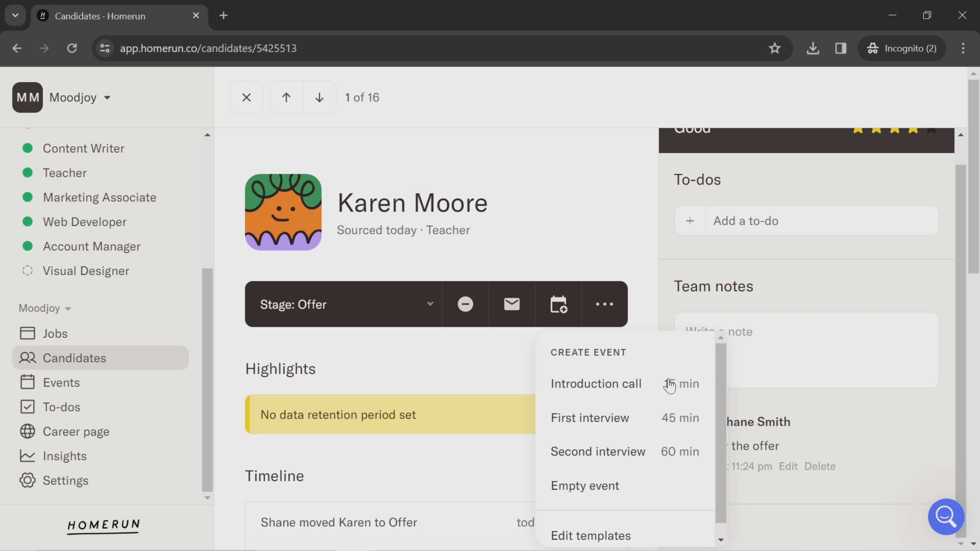This screenshot has height=551, width=980.
Task: Click the Add a to-do input field
Action: point(822,221)
